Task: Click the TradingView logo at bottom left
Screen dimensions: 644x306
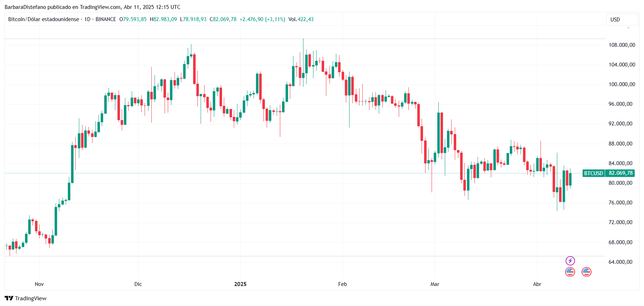Action: pos(25,298)
